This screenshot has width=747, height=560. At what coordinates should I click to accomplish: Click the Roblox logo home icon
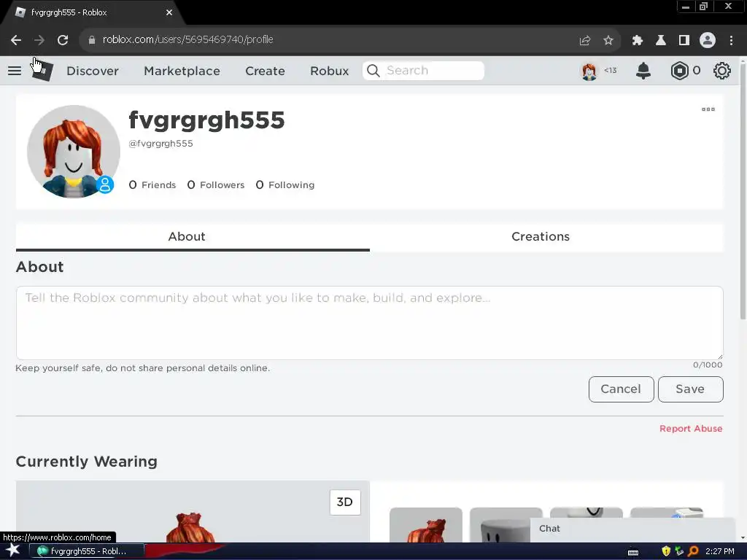pos(42,71)
